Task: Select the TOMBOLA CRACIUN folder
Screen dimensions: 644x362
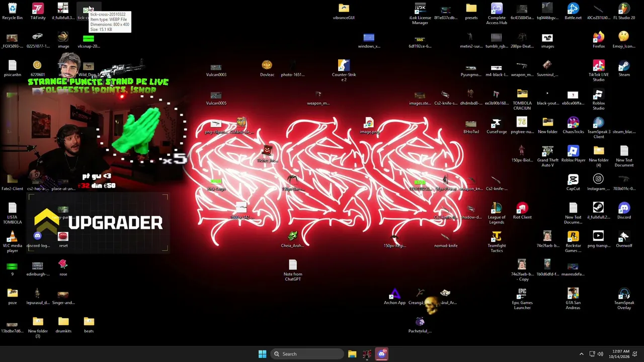Action: (x=522, y=100)
